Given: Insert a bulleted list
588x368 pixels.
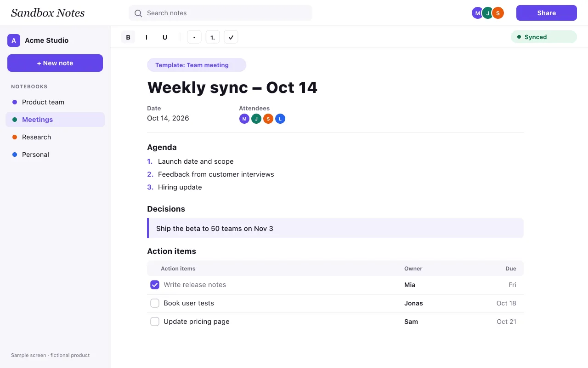Looking at the screenshot, I should (194, 37).
